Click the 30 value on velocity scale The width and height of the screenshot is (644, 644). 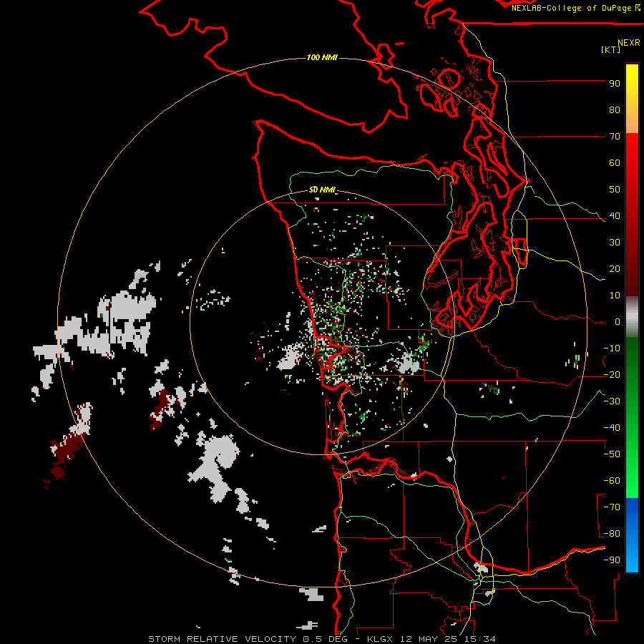pyautogui.click(x=615, y=243)
